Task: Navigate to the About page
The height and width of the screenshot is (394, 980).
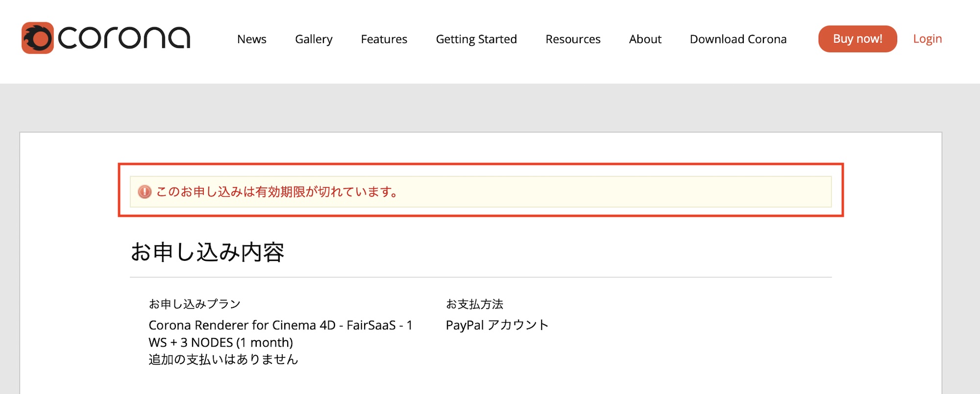Action: [x=645, y=39]
